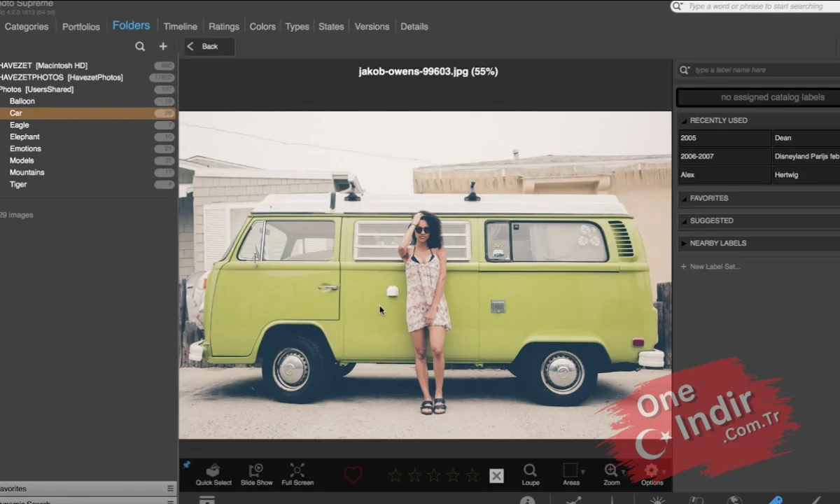The height and width of the screenshot is (504, 840).
Task: Open the Colors tab
Action: click(x=262, y=27)
